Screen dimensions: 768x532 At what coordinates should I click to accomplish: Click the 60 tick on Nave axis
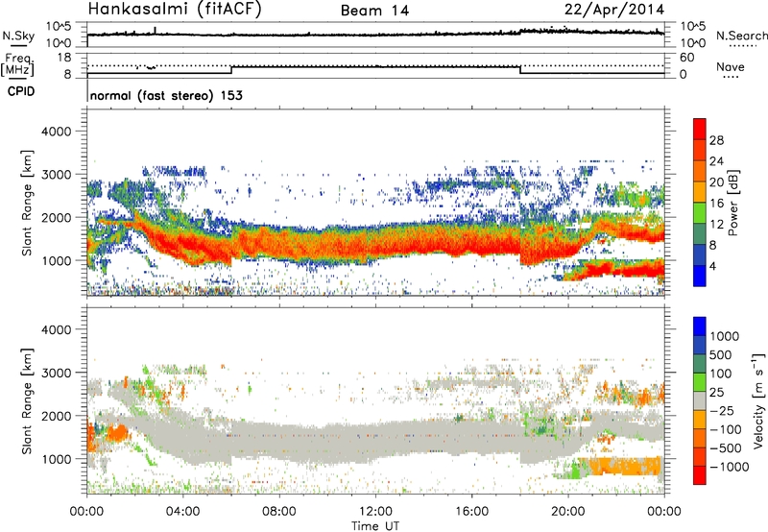(686, 58)
